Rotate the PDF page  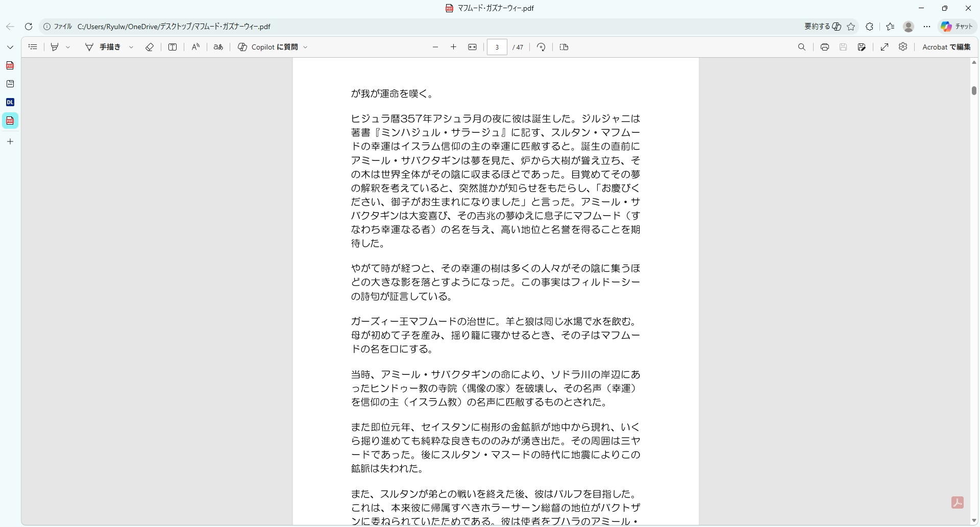point(541,47)
